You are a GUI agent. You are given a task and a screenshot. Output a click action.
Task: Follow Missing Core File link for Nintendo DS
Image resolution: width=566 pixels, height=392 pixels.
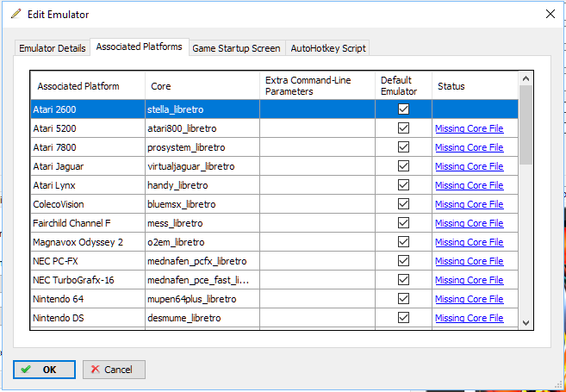[470, 318]
